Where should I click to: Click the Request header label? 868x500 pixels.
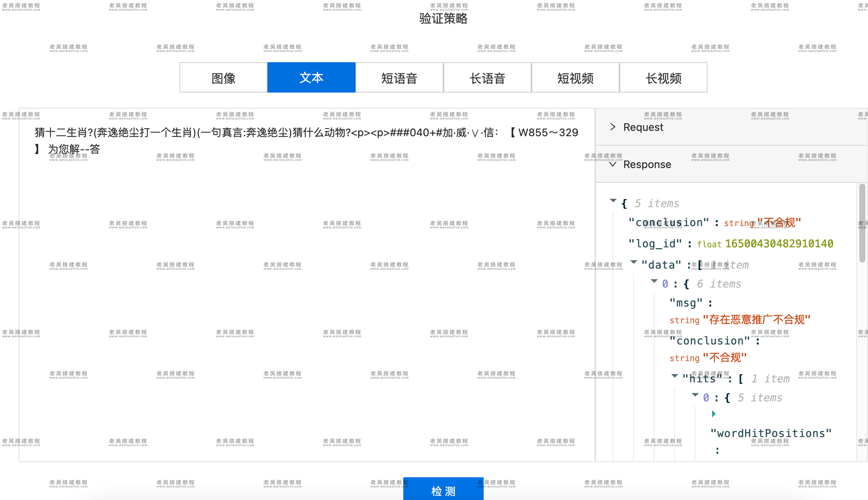coord(643,127)
